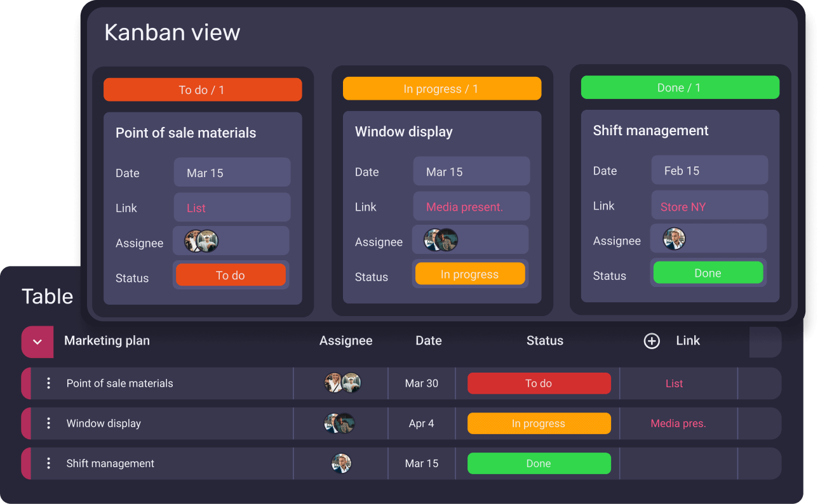Viewport: 820px width, 504px height.
Task: Change Done status in Shift management card
Action: coord(708,273)
